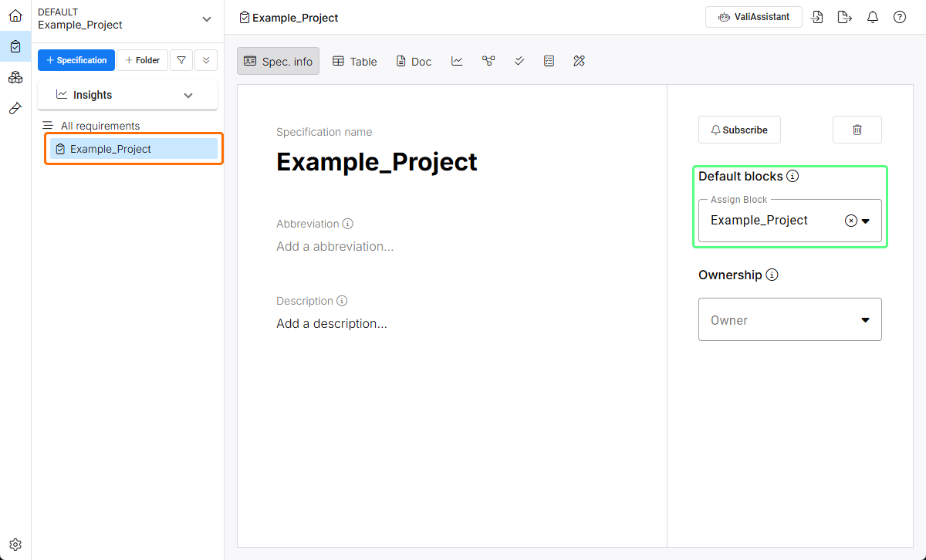Click the notifications bell icon
This screenshot has width=926, height=560.
(x=873, y=18)
